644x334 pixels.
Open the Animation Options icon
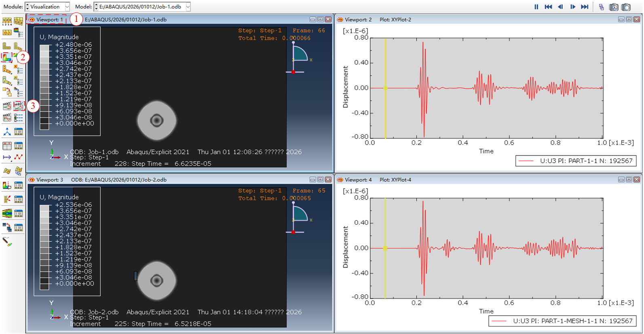[19, 117]
